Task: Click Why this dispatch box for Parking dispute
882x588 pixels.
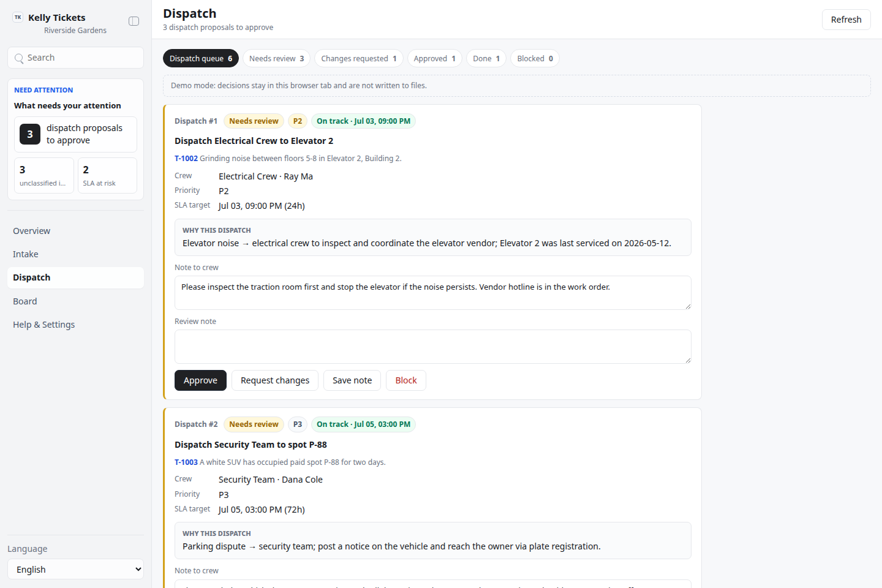Action: [433, 541]
